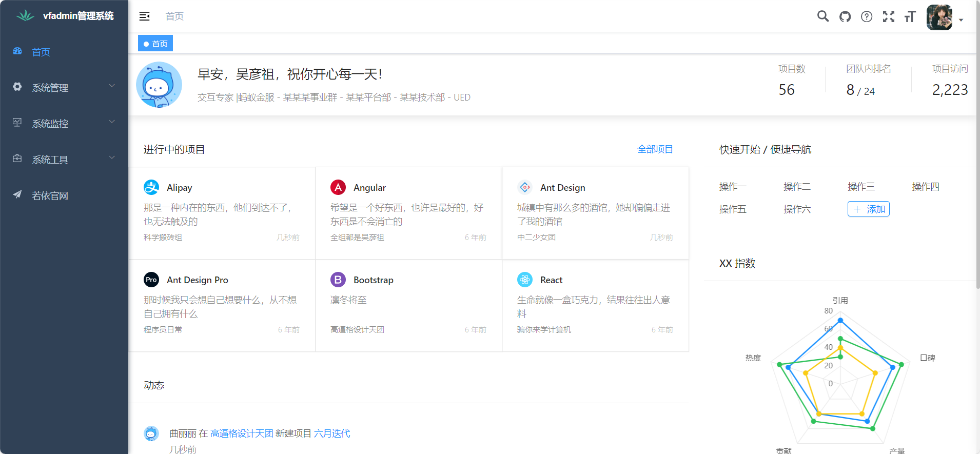
Task: Click the search magnifier icon in header
Action: (823, 16)
